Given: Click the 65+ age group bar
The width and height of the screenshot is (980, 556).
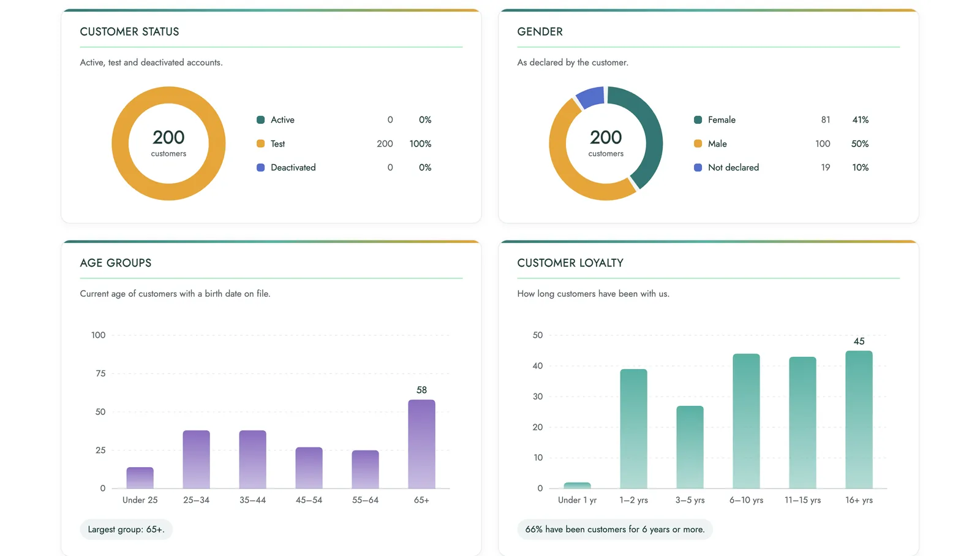Looking at the screenshot, I should click(421, 444).
